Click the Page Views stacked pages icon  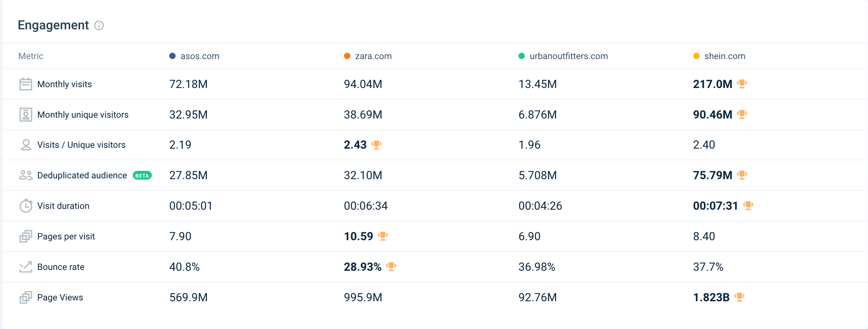(26, 297)
